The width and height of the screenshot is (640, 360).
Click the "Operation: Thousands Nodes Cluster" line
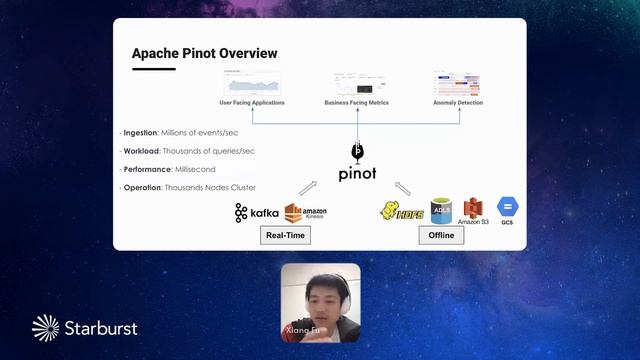click(188, 188)
